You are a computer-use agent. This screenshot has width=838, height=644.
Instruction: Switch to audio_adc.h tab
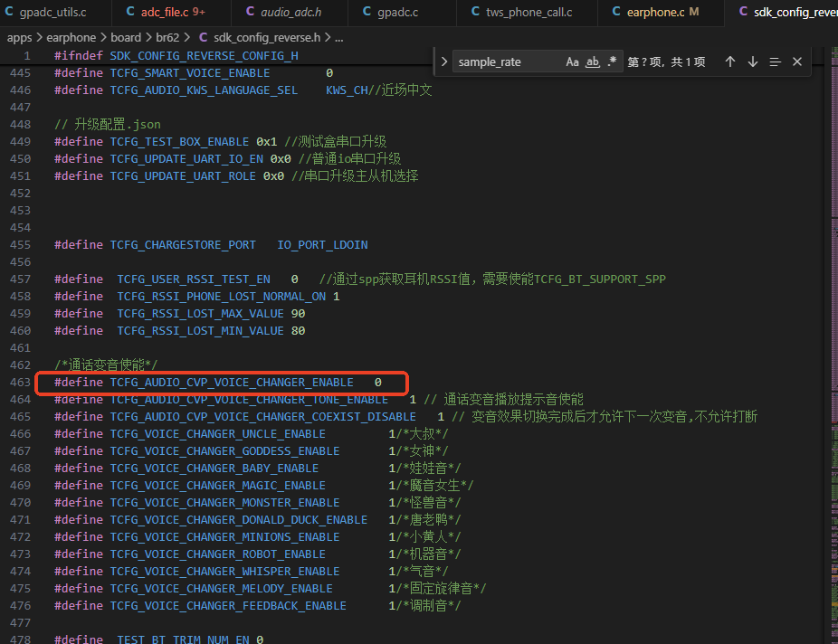[x=290, y=12]
